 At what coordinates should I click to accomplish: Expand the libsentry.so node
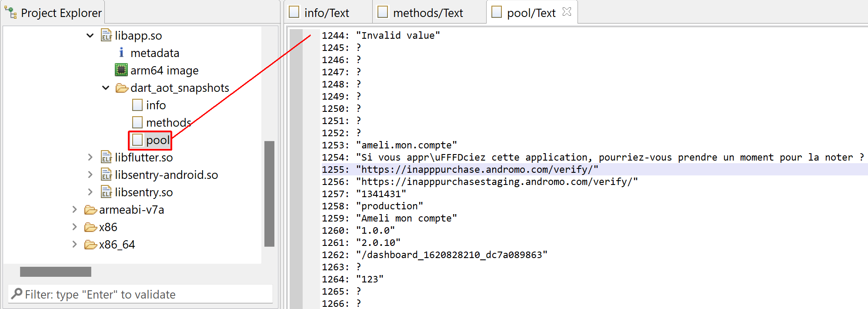pyautogui.click(x=90, y=192)
